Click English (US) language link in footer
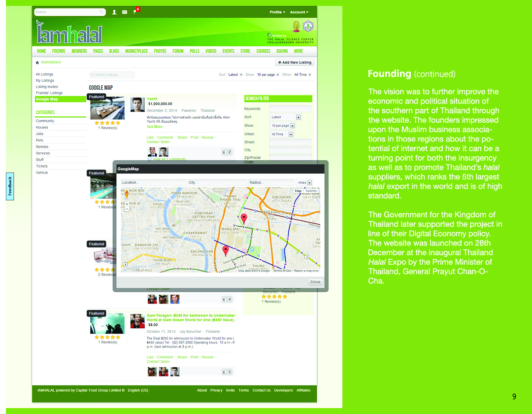 (138, 390)
